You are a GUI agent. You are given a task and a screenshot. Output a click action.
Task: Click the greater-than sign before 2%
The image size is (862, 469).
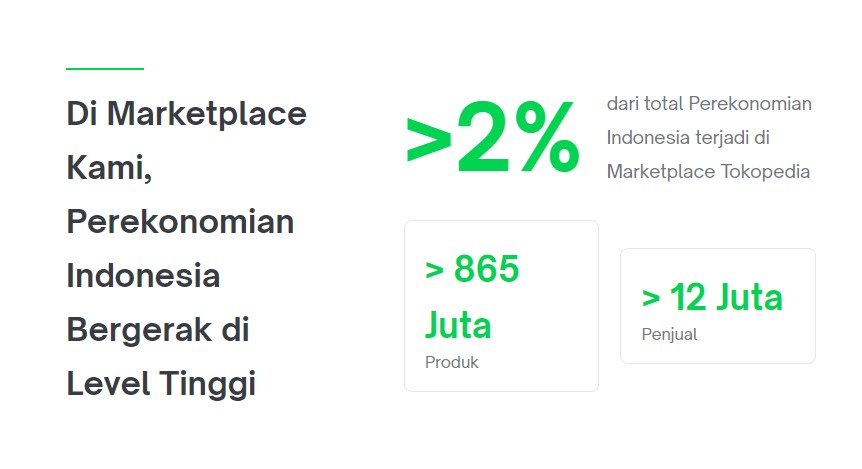coord(429,142)
